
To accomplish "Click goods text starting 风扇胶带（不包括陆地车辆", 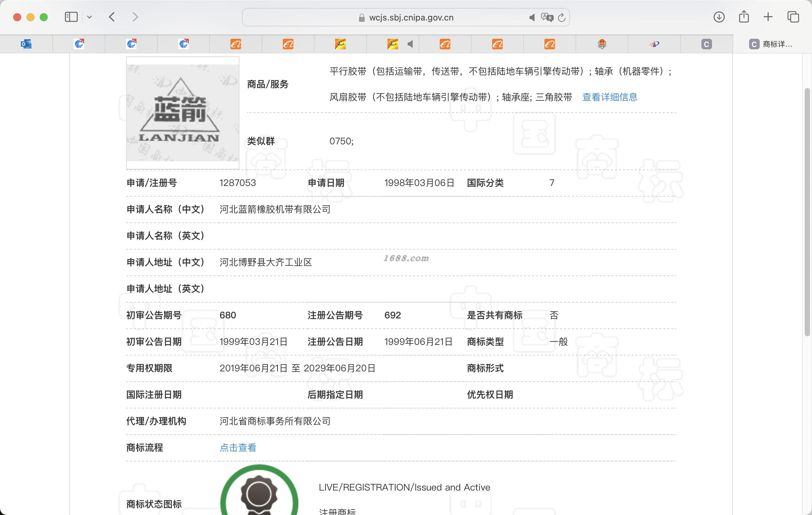I will [x=450, y=97].
